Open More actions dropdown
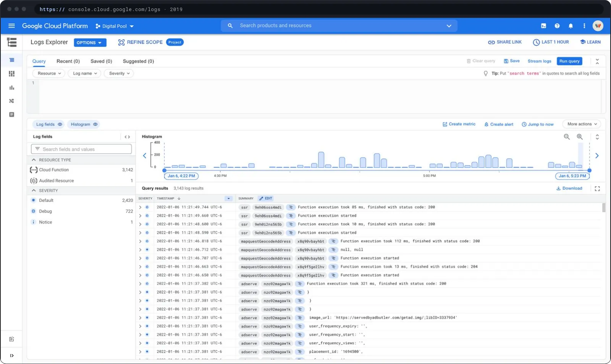 582,124
